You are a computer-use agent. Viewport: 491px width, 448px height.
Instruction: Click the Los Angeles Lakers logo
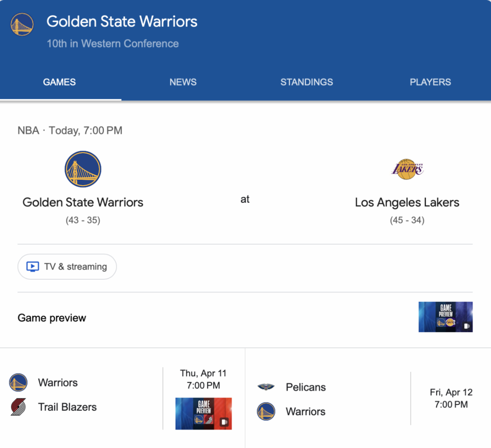pyautogui.click(x=407, y=169)
